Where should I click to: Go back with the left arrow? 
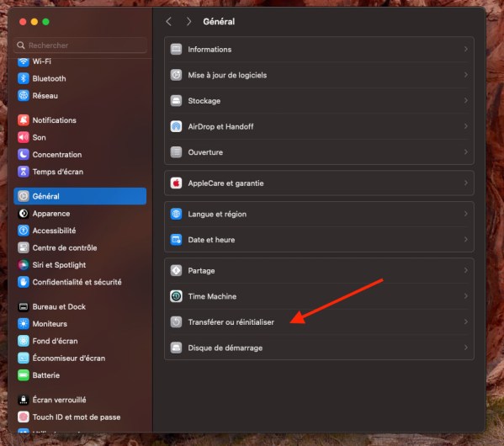click(169, 22)
